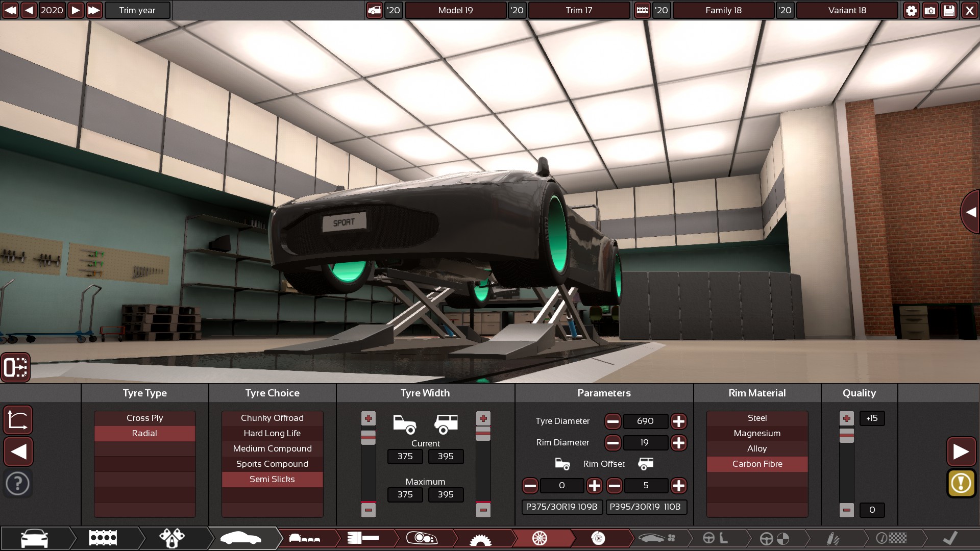Screen dimensions: 980x551
Task: Take a screenshot with the camera icon
Action: click(x=930, y=10)
